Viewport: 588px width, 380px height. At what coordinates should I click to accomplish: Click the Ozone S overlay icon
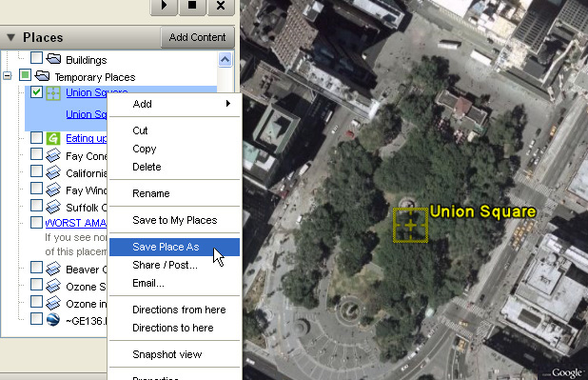(x=53, y=286)
